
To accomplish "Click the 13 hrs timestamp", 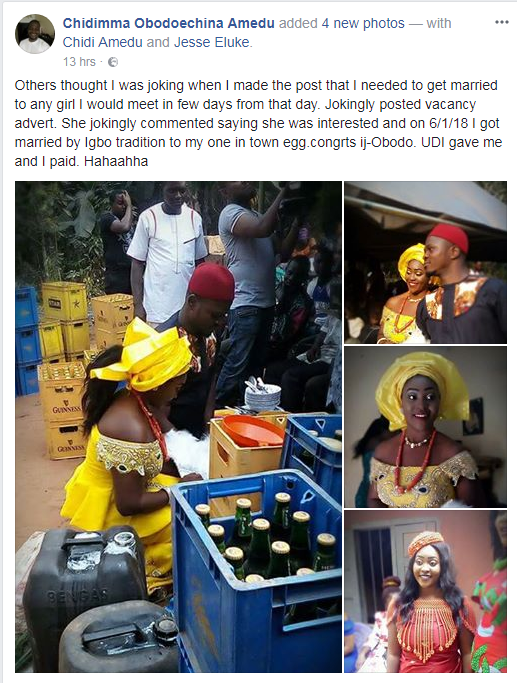I will (x=79, y=62).
